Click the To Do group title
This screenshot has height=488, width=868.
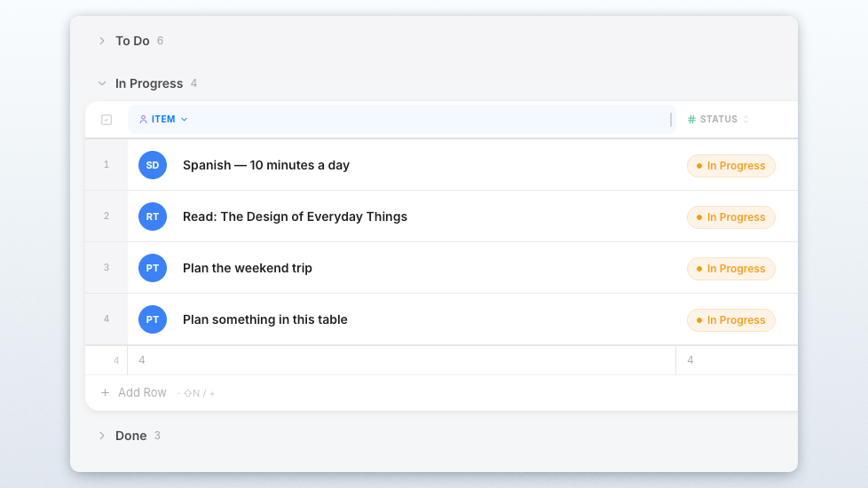click(132, 41)
